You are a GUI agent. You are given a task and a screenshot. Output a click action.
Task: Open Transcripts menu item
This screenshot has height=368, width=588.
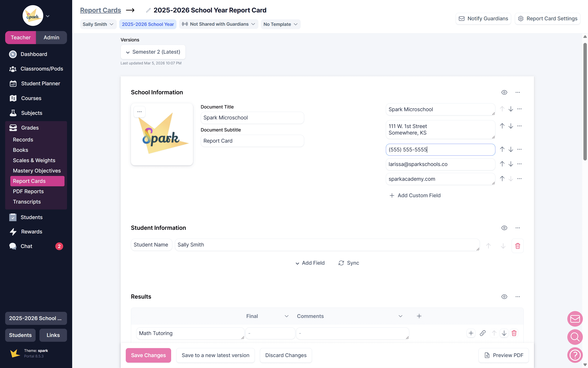pyautogui.click(x=27, y=201)
